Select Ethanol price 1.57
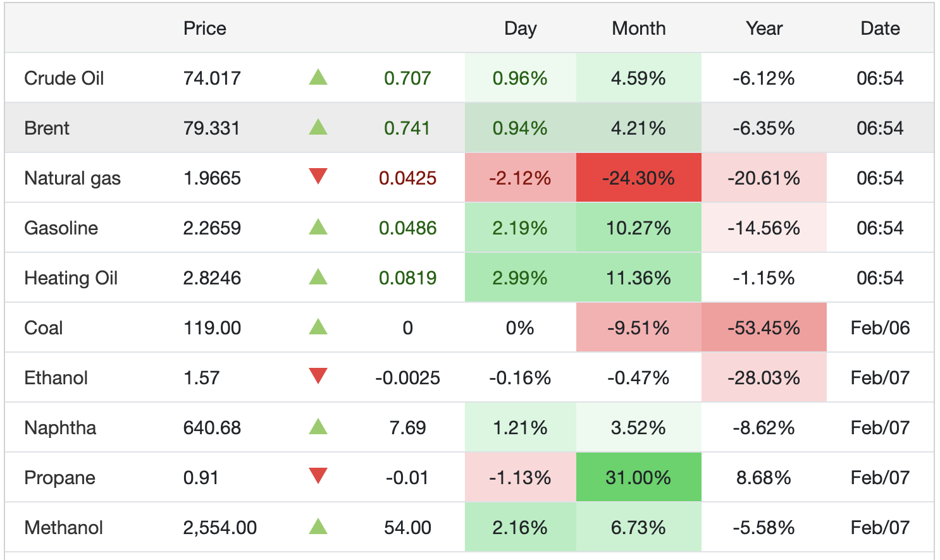 coord(201,378)
